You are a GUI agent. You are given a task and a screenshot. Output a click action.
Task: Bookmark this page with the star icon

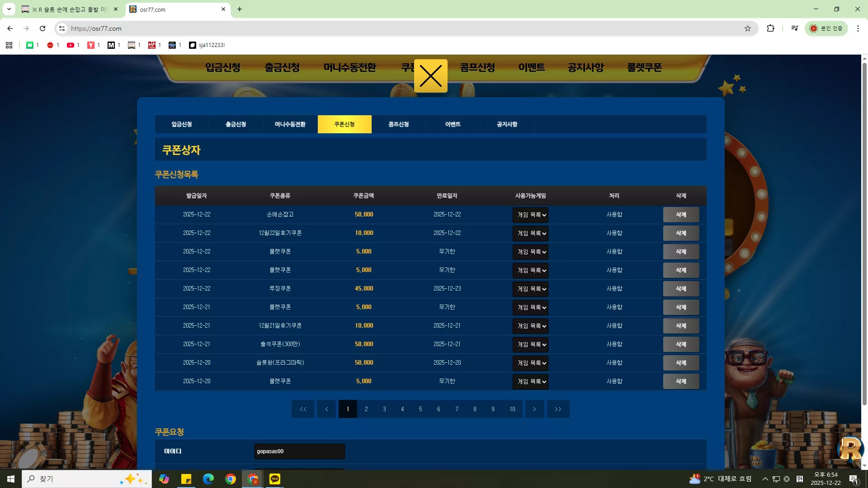[748, 28]
